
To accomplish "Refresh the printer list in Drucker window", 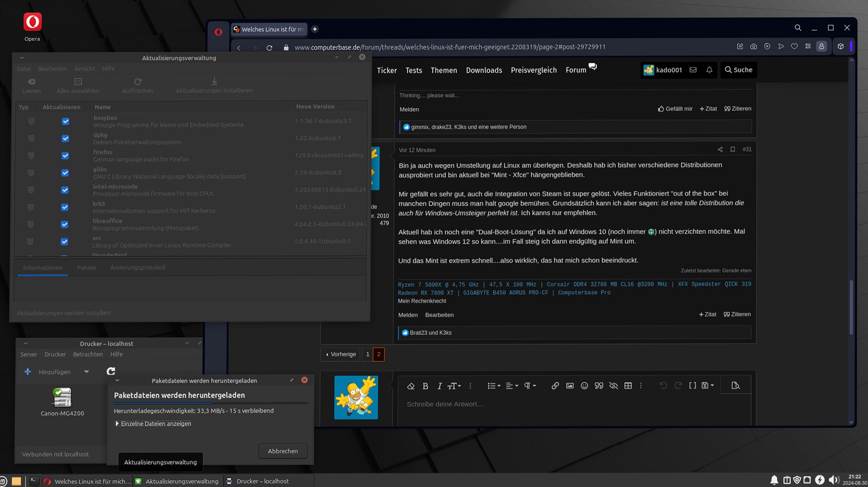I will [x=111, y=372].
